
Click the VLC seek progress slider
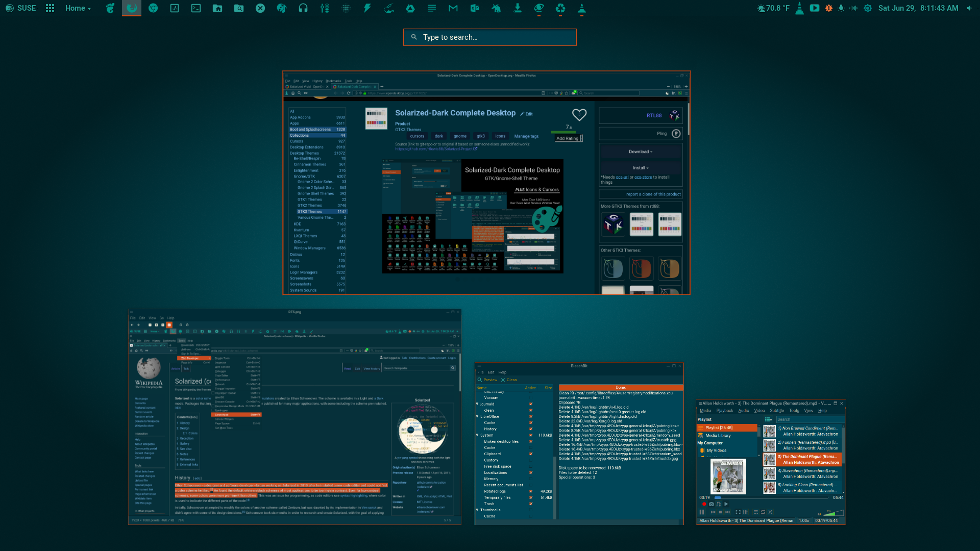(x=771, y=497)
